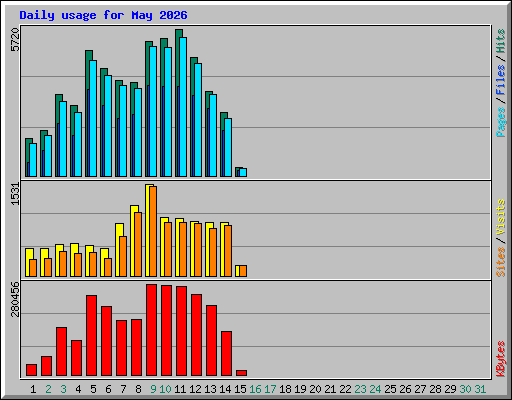Viewport: 512px width, 400px height.
Task: Click day 23 on the date axis
Action: (x=360, y=389)
